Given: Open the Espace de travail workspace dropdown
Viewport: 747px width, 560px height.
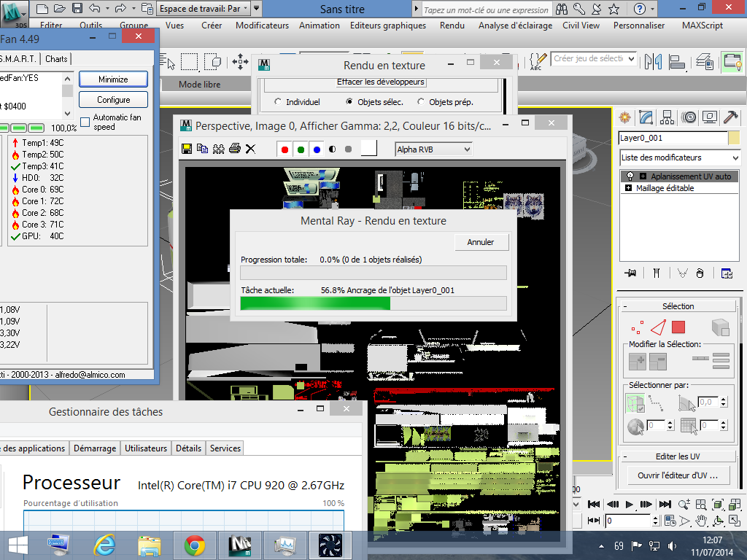Looking at the screenshot, I should coord(204,9).
